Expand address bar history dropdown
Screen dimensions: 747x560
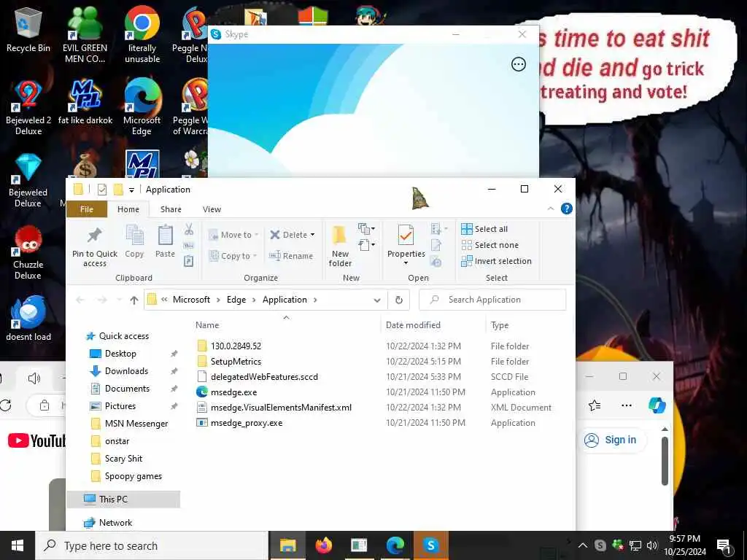coord(377,300)
